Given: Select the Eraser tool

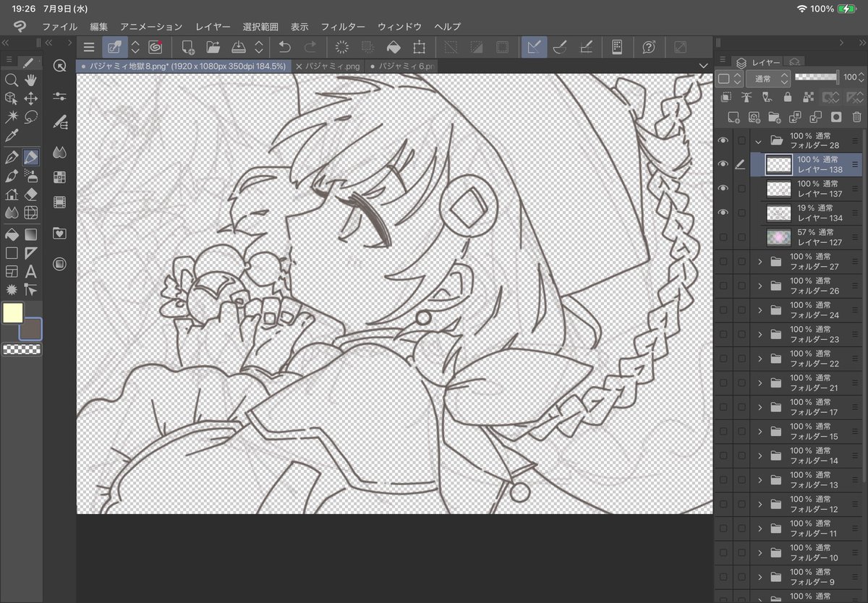Looking at the screenshot, I should point(31,194).
